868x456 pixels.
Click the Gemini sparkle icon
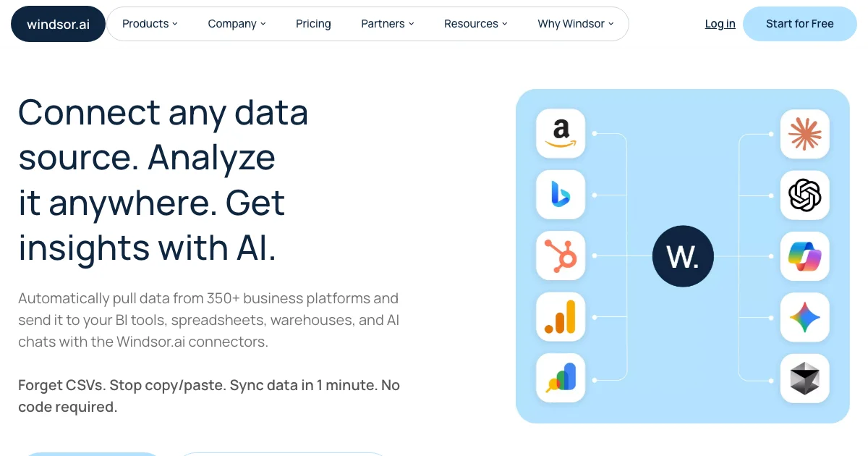click(x=805, y=316)
